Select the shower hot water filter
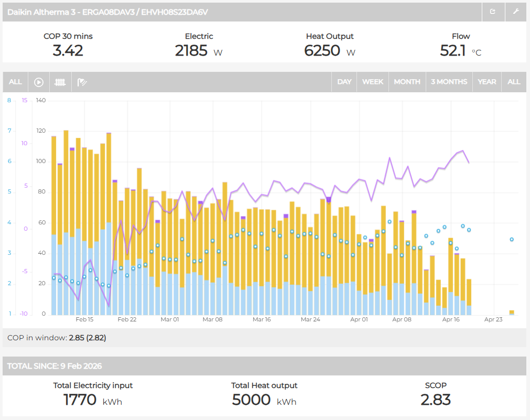 (x=82, y=82)
